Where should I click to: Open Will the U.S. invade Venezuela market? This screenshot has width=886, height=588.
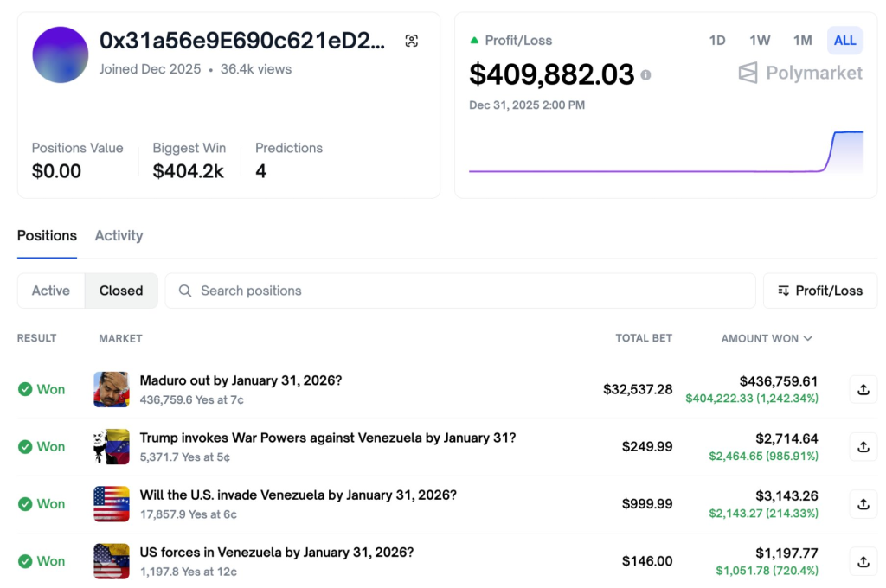(298, 495)
